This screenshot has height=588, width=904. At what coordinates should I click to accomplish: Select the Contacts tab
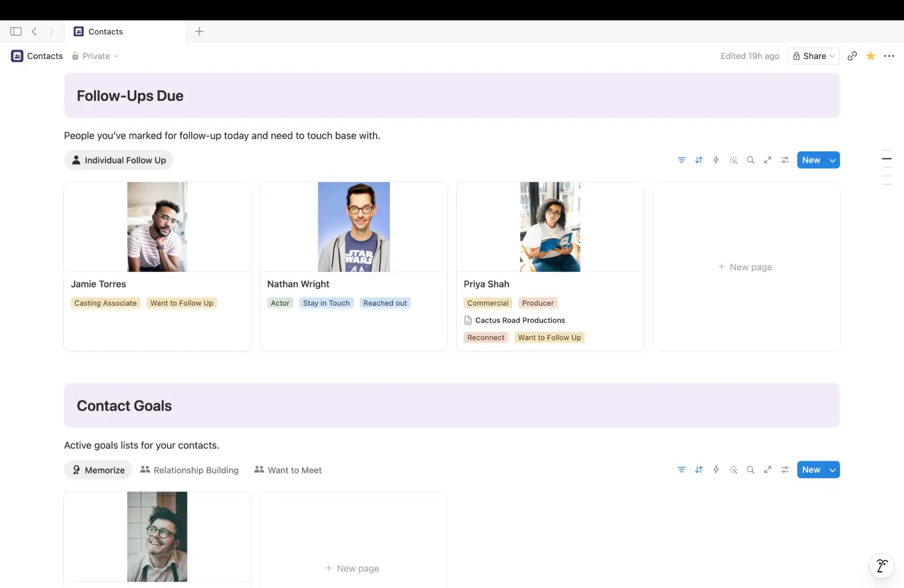click(x=127, y=31)
